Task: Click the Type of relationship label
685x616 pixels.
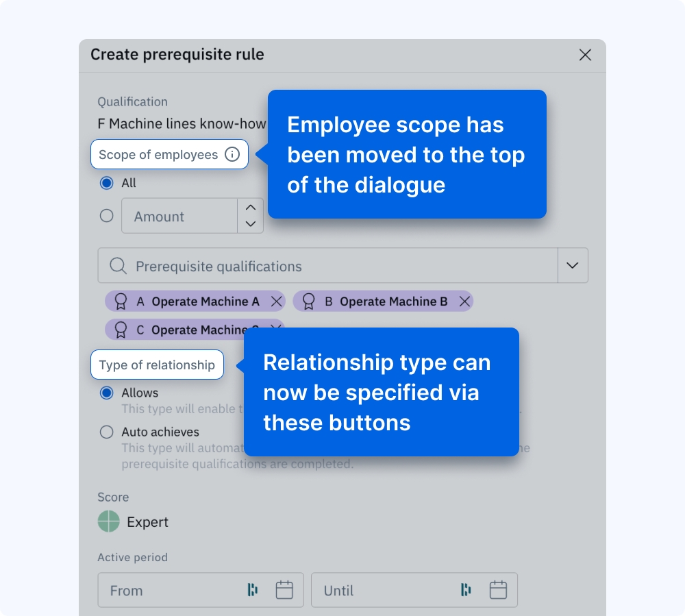Action: point(157,365)
